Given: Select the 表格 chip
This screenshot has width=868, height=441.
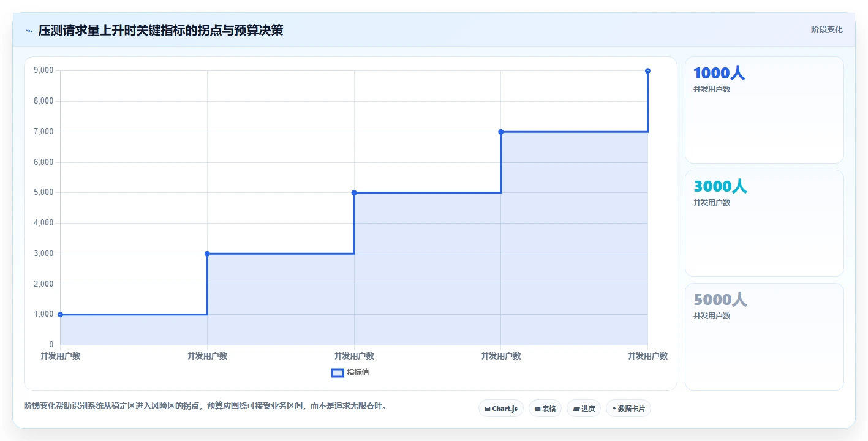Looking at the screenshot, I should point(545,409).
